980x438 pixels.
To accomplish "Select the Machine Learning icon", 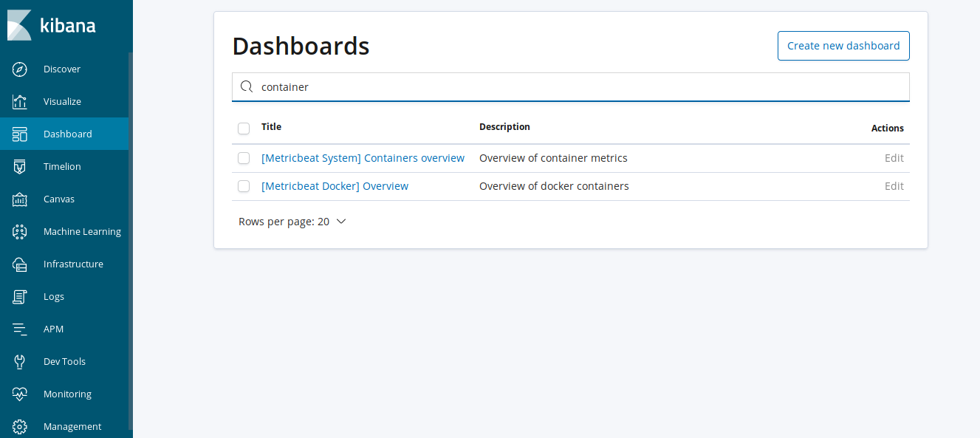I will (20, 231).
